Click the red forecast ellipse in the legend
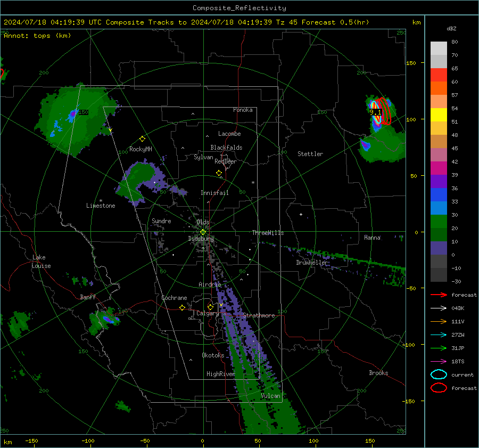This screenshot has width=479, height=448. coord(439,388)
